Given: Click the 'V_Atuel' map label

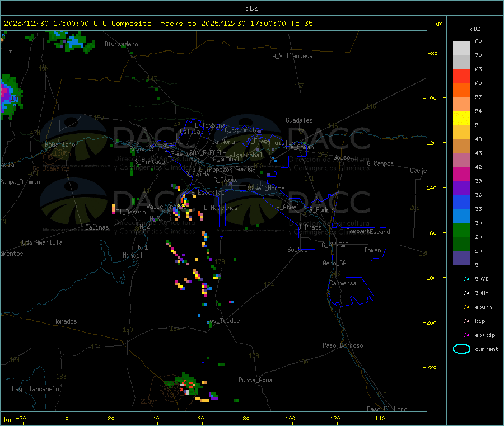Looking at the screenshot, I should click(288, 207).
